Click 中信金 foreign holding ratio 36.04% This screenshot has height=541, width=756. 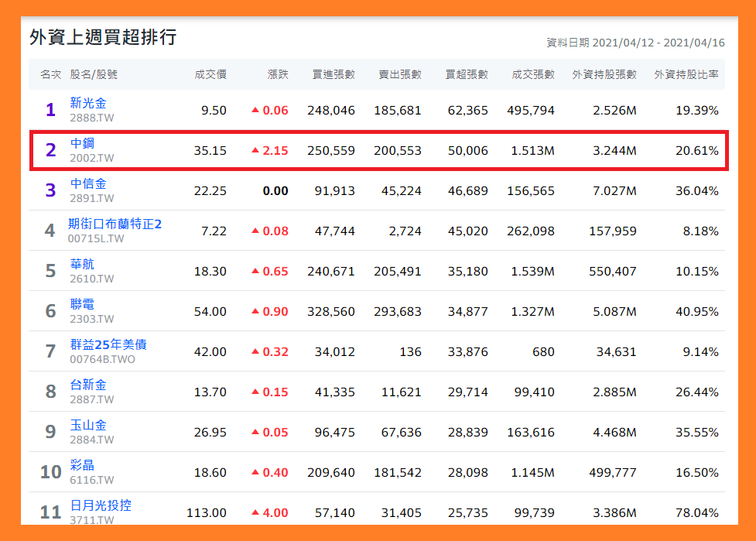pyautogui.click(x=696, y=191)
